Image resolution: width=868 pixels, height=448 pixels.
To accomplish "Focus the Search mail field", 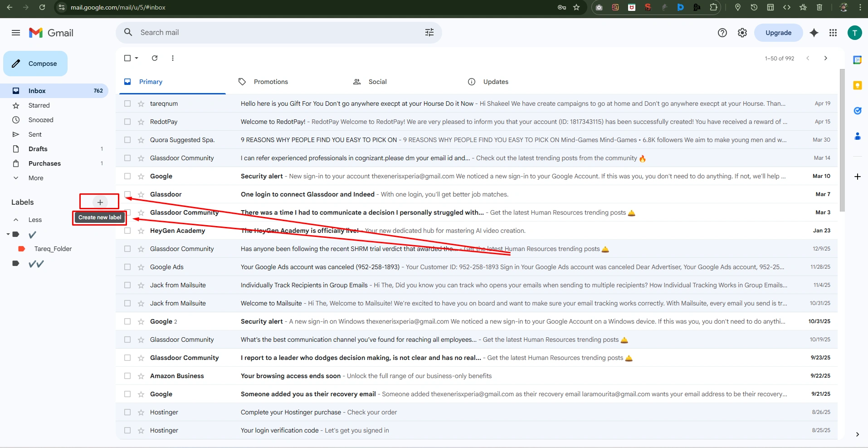I will (279, 33).
